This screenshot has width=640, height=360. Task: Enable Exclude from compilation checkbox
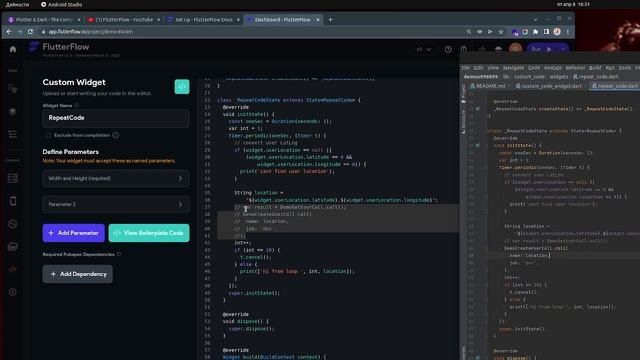pos(48,135)
